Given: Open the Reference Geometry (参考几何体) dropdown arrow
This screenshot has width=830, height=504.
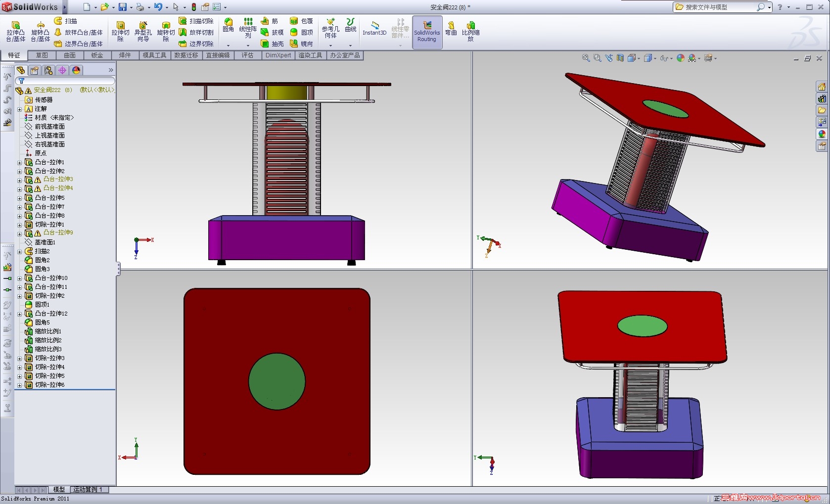Looking at the screenshot, I should tap(330, 46).
